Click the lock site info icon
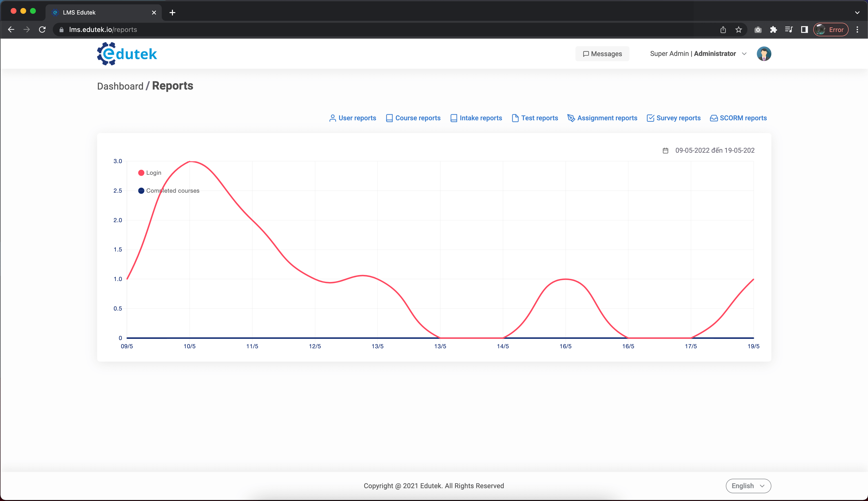The height and width of the screenshot is (501, 868). (62, 30)
